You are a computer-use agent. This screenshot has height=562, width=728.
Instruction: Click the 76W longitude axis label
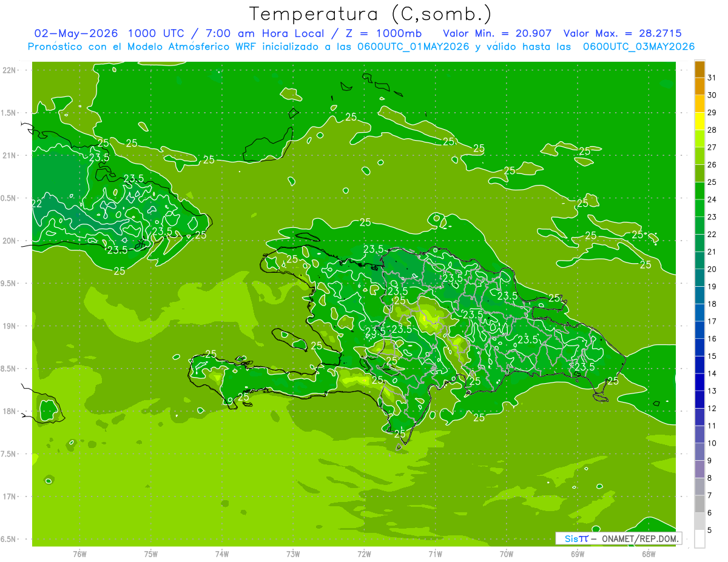pos(79,554)
